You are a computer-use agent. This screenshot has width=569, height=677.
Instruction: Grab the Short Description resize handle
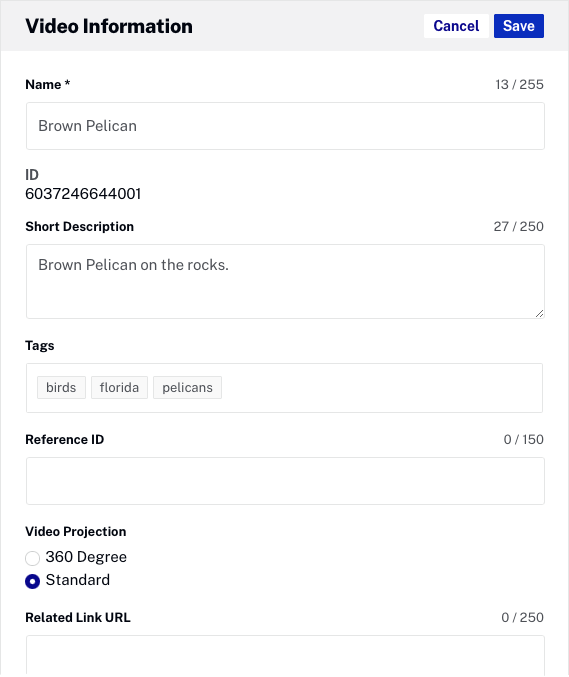pyautogui.click(x=540, y=314)
